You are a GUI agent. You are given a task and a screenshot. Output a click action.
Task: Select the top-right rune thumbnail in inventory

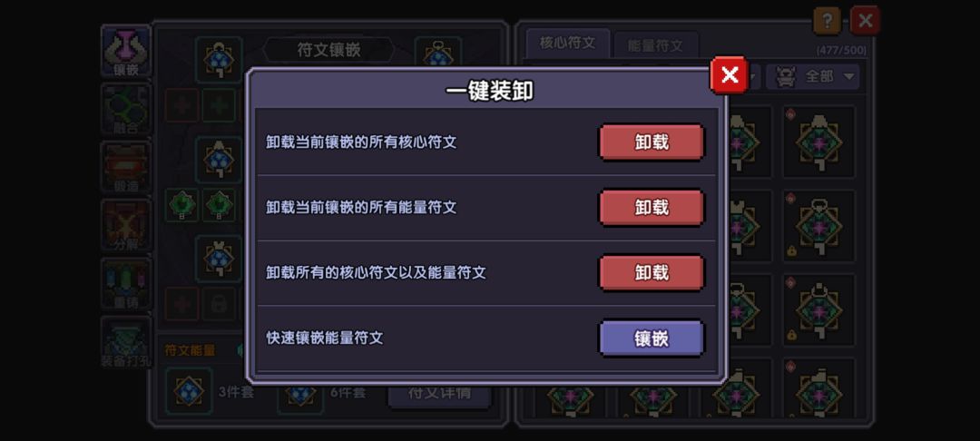click(818, 142)
